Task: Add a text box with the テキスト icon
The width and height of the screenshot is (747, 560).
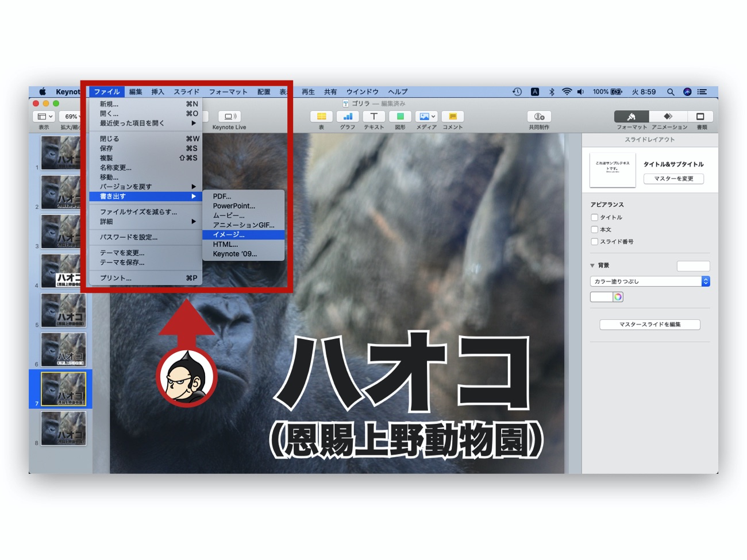Action: 373,117
